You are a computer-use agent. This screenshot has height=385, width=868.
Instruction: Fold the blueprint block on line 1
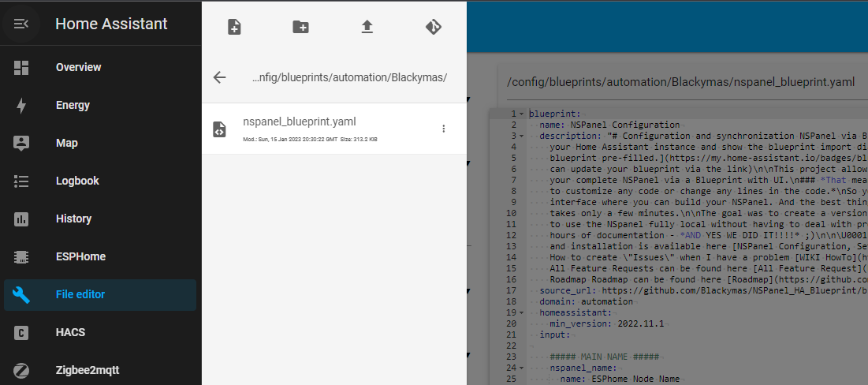(521, 114)
